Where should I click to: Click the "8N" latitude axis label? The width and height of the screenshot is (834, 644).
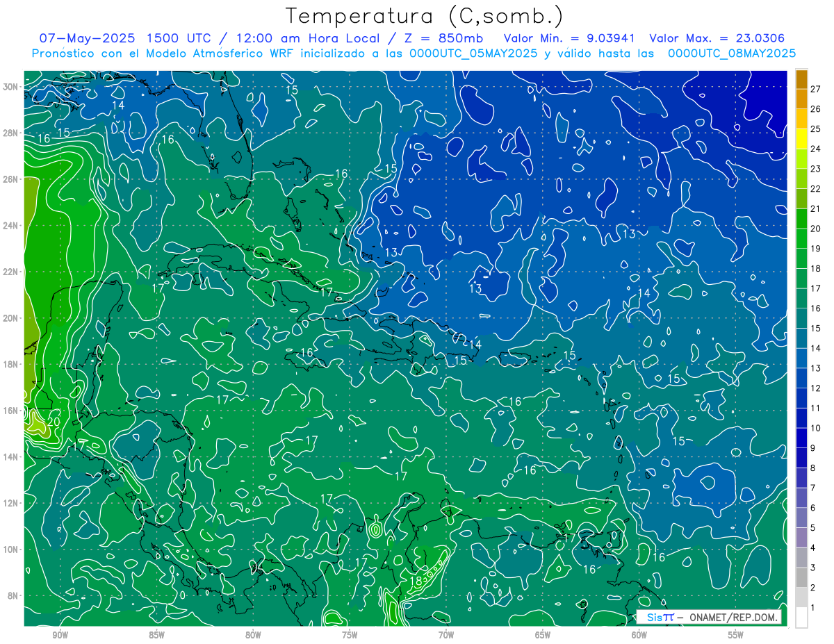pos(14,595)
